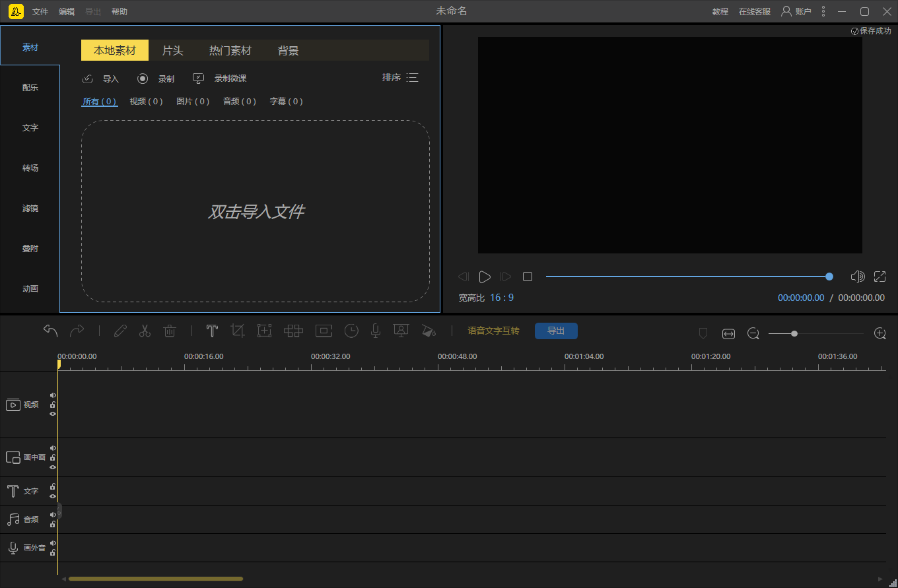Open the 转场 sidebar section
Viewport: 898px width, 588px height.
point(30,168)
